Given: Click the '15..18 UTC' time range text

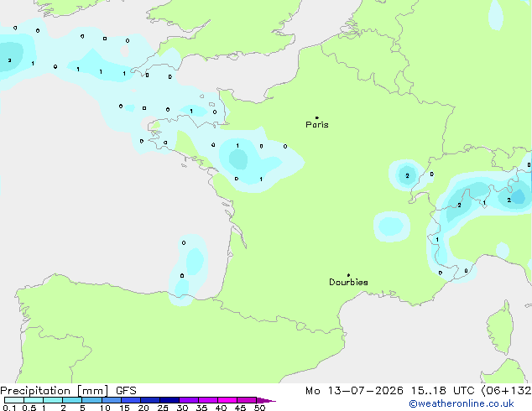Looking at the screenshot, I should pos(442,391).
